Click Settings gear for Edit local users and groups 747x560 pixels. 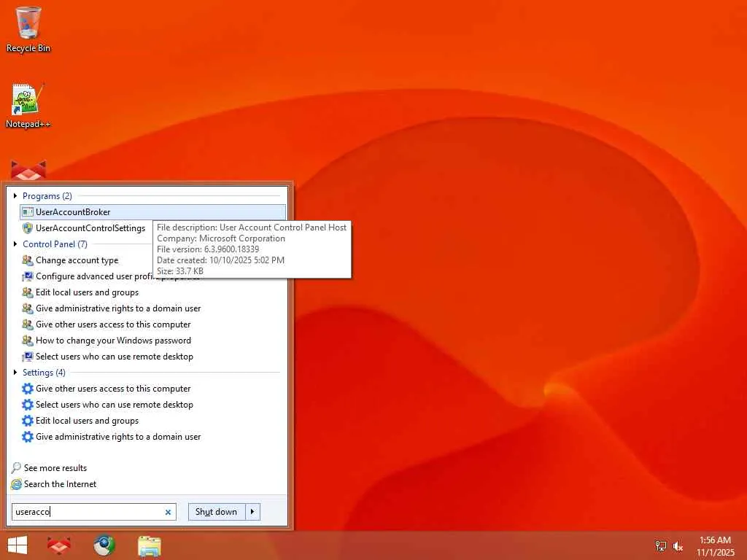coord(28,421)
